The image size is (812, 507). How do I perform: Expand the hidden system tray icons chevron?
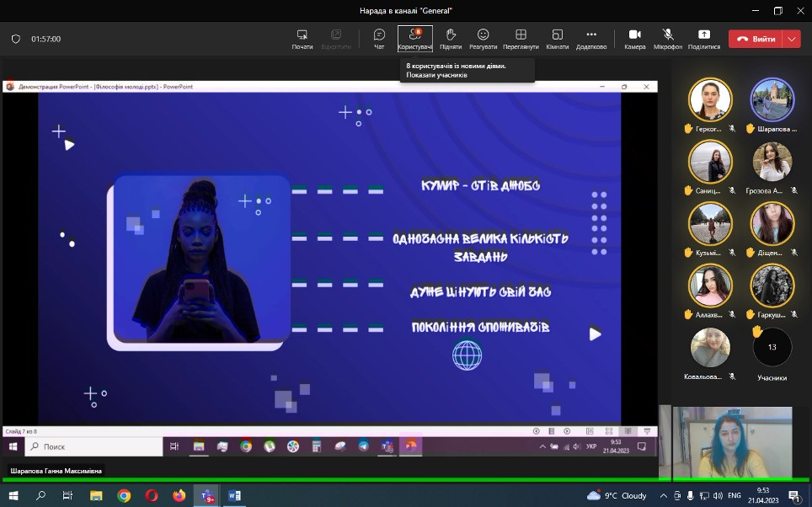tap(664, 495)
